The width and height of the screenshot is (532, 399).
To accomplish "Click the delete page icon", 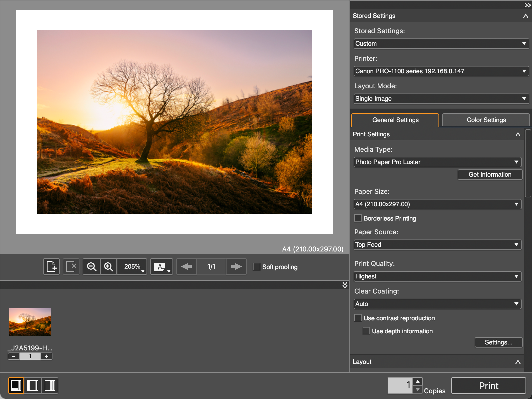I will pyautogui.click(x=71, y=267).
